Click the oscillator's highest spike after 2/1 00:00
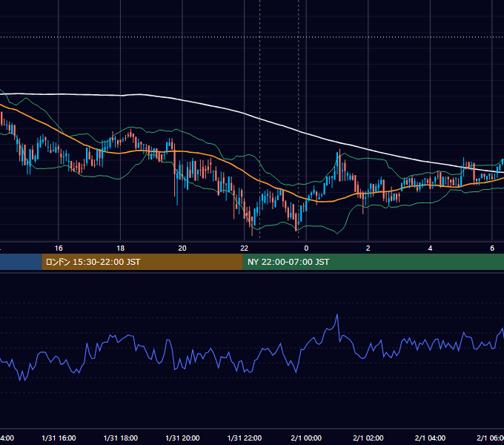 pos(336,316)
